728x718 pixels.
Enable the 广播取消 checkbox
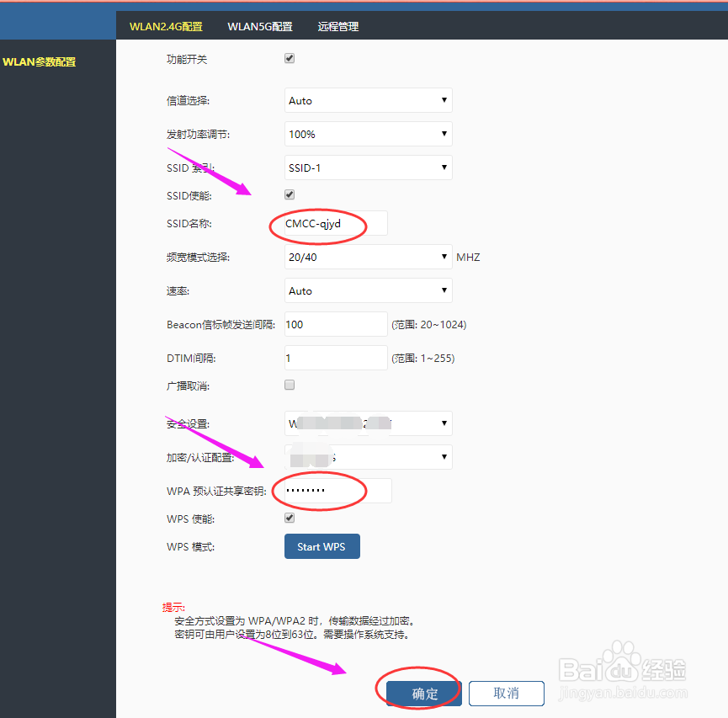pos(289,385)
